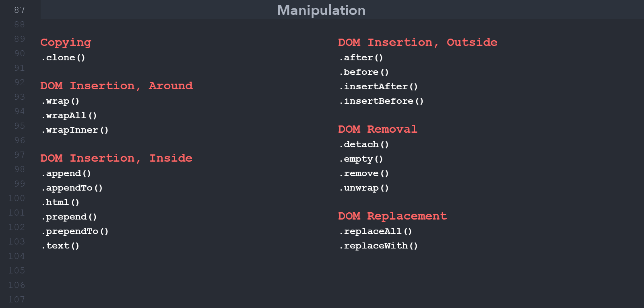Click the DOM Removal heading
This screenshot has width=644, height=308.
pos(378,129)
